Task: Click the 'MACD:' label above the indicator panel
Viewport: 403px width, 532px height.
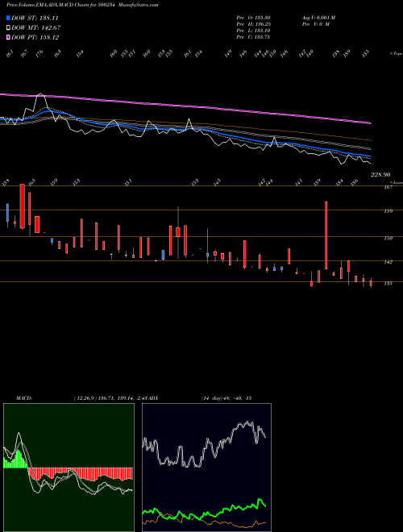Action: [x=23, y=398]
